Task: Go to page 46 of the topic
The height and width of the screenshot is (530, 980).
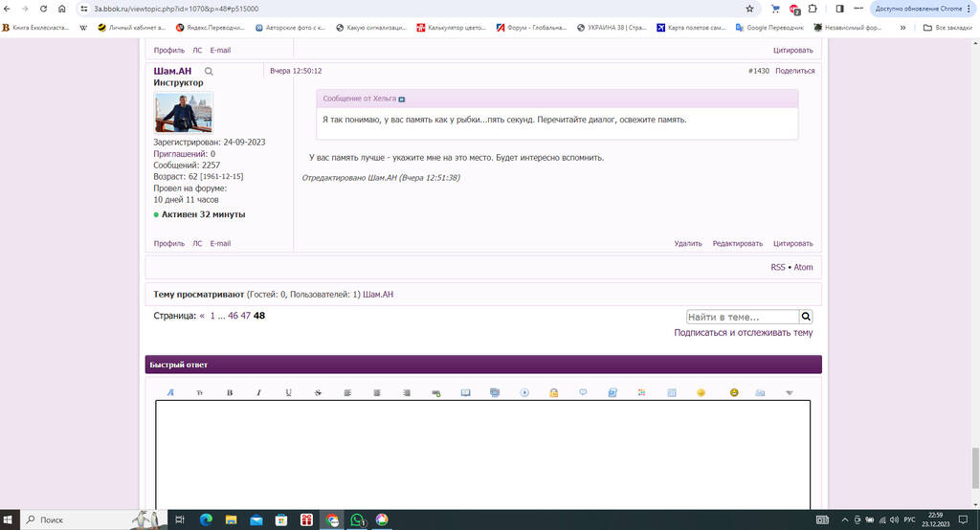Action: 233,317
